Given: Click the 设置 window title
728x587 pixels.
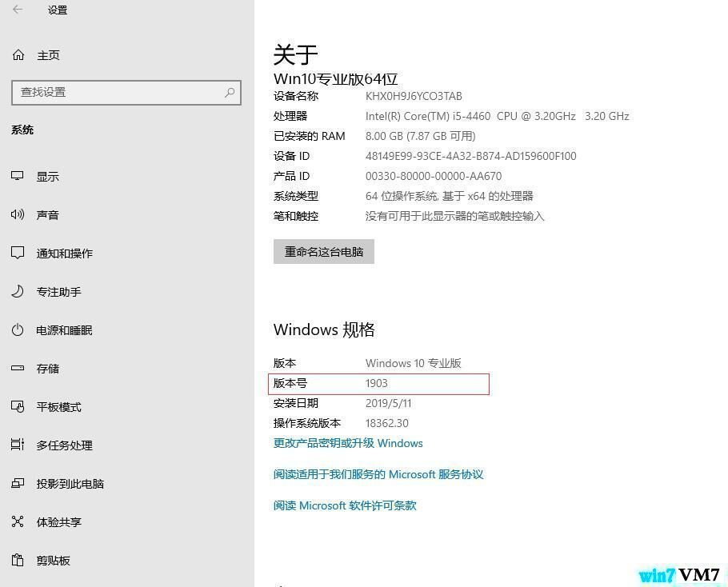Looking at the screenshot, I should 57,10.
